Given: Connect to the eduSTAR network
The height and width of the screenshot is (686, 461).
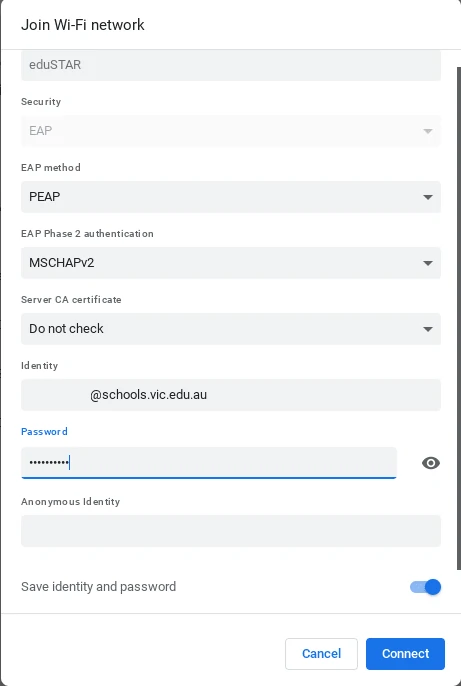Looking at the screenshot, I should 405,654.
